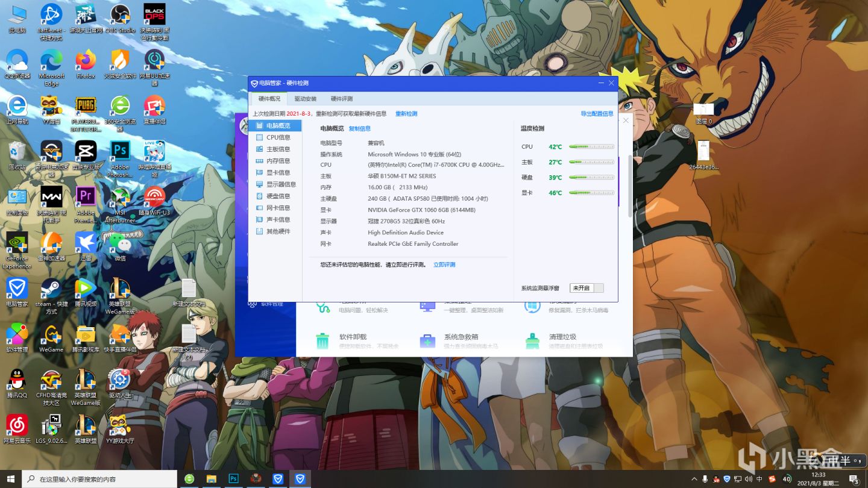The image size is (868, 488).
Task: Select the 回收站 recycle bin icon
Action: (17, 156)
